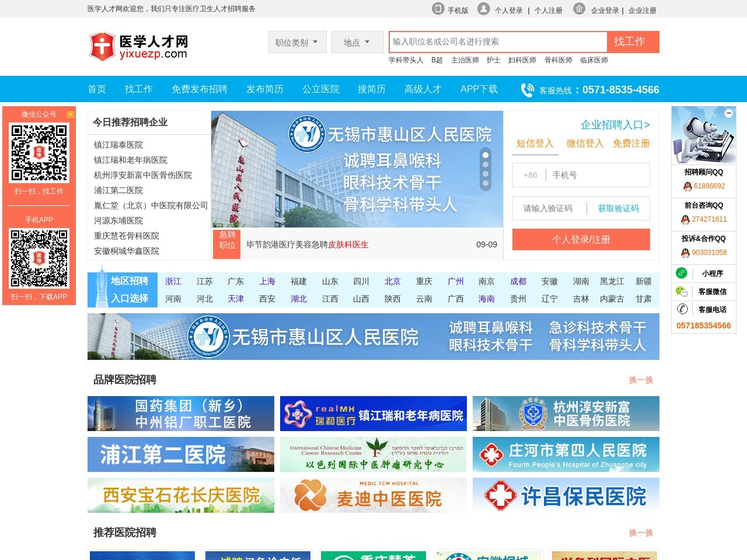Screen dimensions: 747x560
Task: Open 发布简历 navigation item
Action: click(x=265, y=89)
